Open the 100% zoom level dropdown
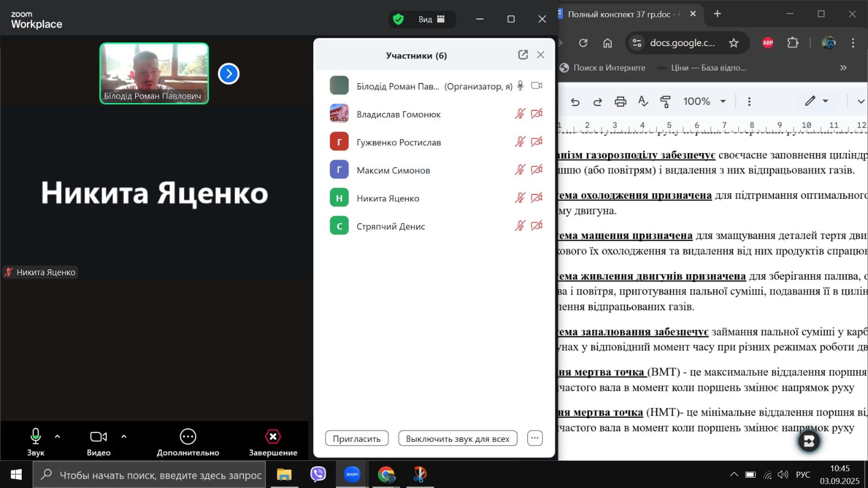This screenshot has width=868, height=488. click(x=704, y=102)
